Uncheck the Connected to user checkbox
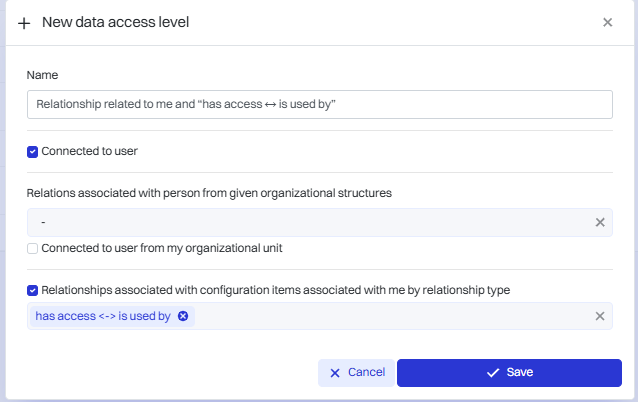 tap(33, 152)
